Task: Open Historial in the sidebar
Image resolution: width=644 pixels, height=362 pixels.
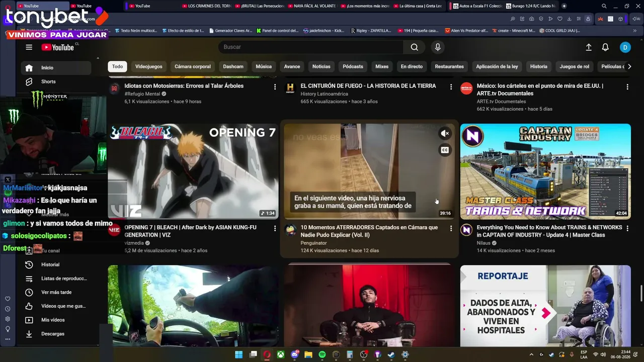Action: (x=55, y=264)
